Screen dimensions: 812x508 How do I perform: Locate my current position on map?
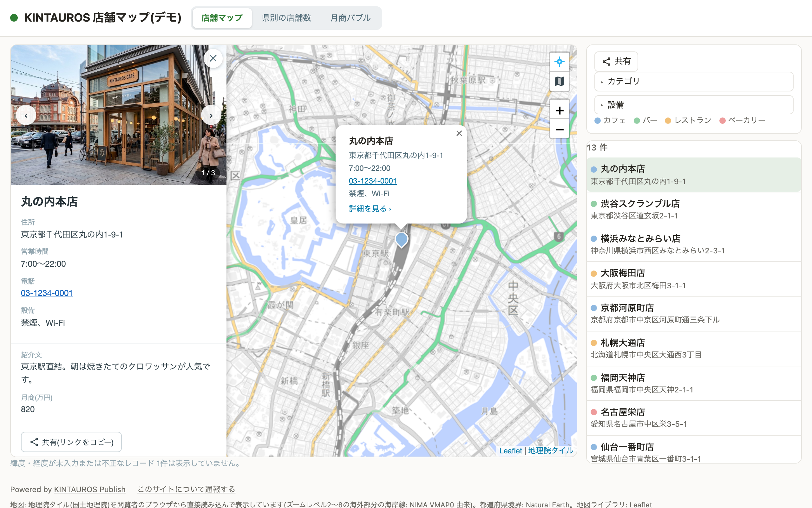pyautogui.click(x=559, y=62)
